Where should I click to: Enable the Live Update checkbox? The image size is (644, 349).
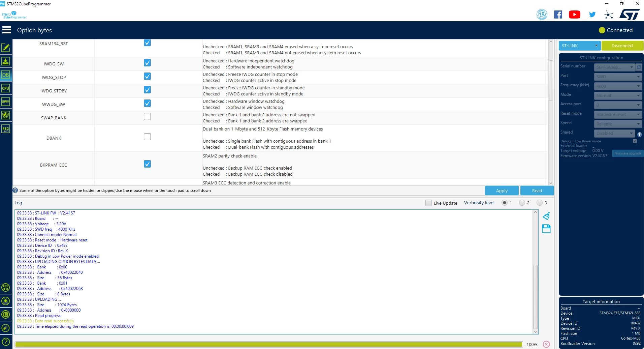428,203
